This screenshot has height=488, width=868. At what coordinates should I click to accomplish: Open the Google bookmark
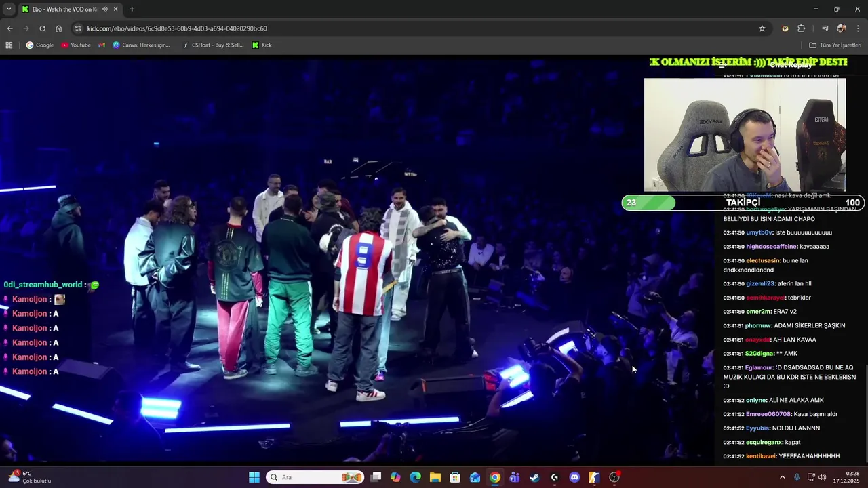coord(40,45)
